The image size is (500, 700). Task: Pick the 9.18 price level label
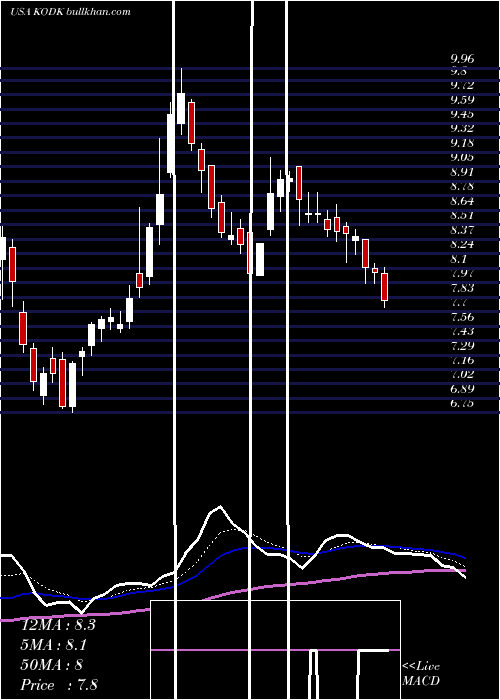tap(462, 143)
